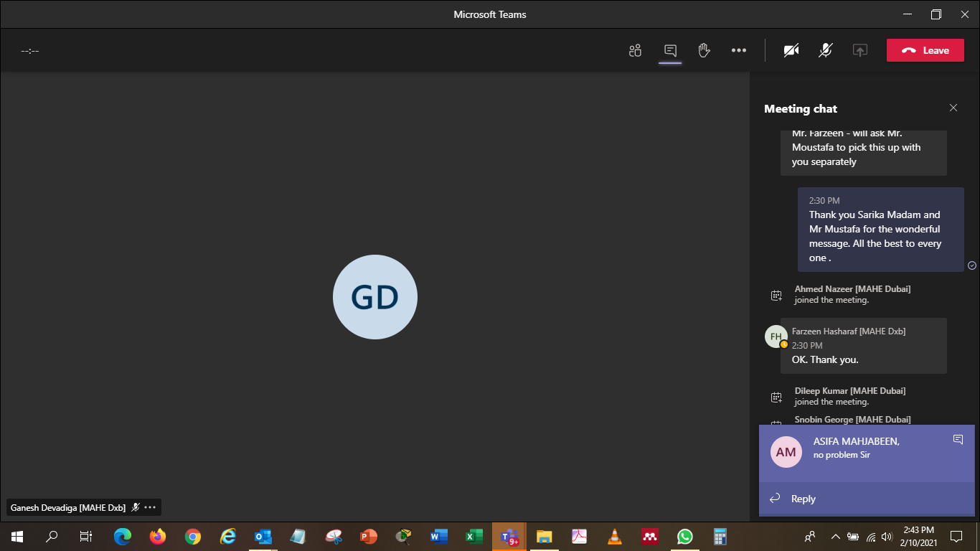Open a chat from ASIFA's notification bubble icon
The width and height of the screenshot is (980, 551).
point(958,439)
